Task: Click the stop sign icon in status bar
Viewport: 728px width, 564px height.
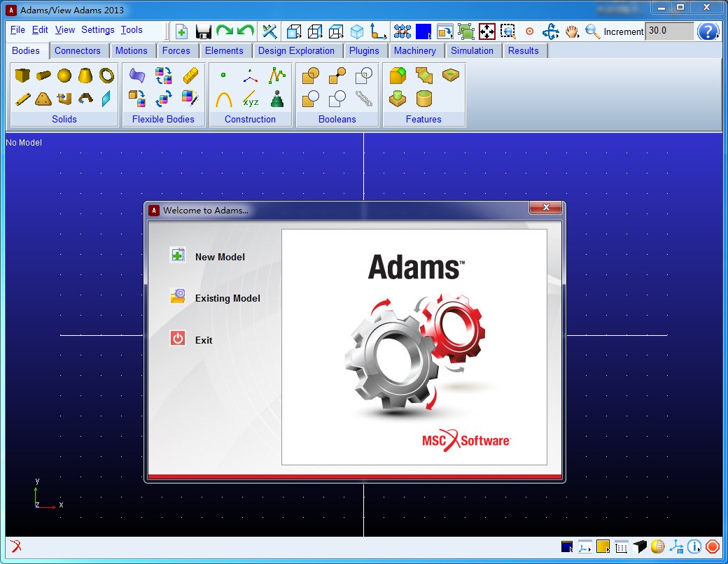Action: [712, 547]
